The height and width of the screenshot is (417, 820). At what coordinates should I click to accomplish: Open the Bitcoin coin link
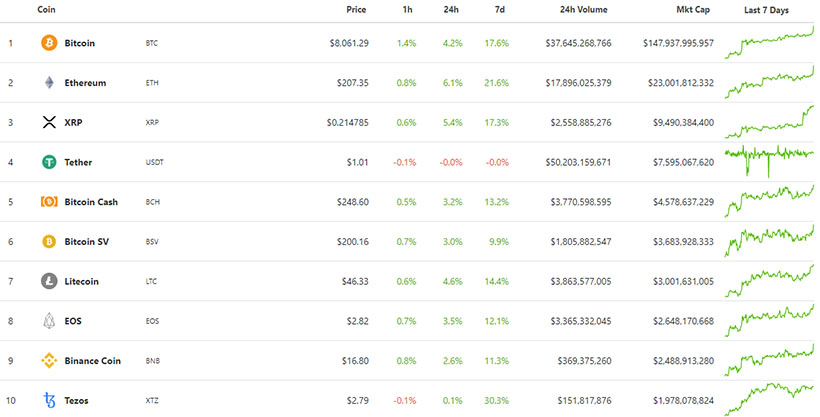(x=79, y=43)
